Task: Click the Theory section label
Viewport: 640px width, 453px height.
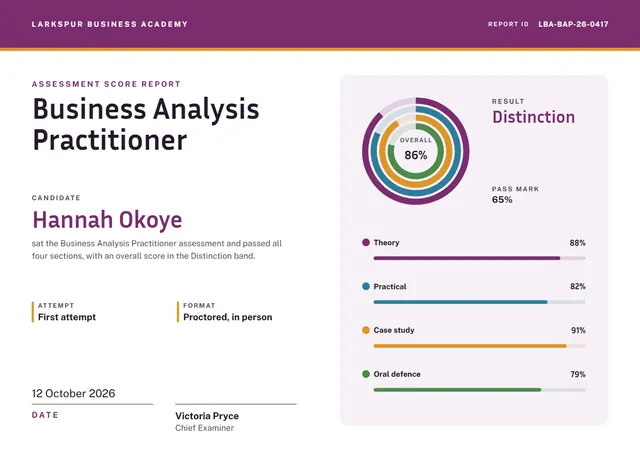Action: 386,242
